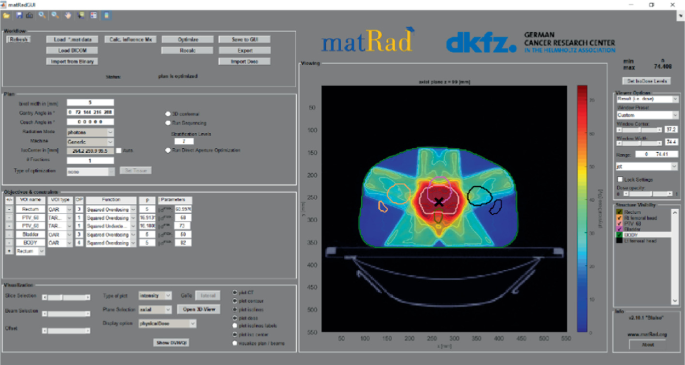Image resolution: width=685 pixels, height=365 pixels.
Task: Click the Show DVH/QI button
Action: 172,343
